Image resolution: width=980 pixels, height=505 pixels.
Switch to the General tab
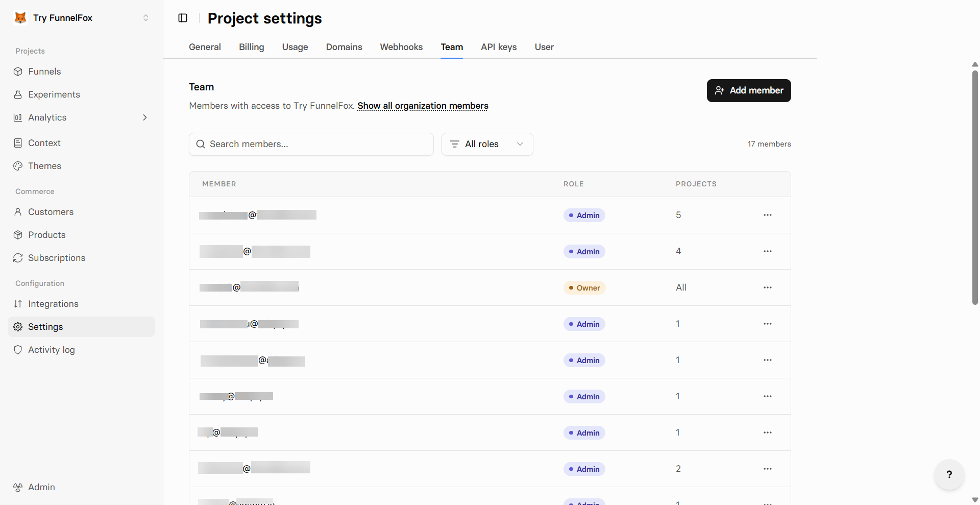click(205, 47)
